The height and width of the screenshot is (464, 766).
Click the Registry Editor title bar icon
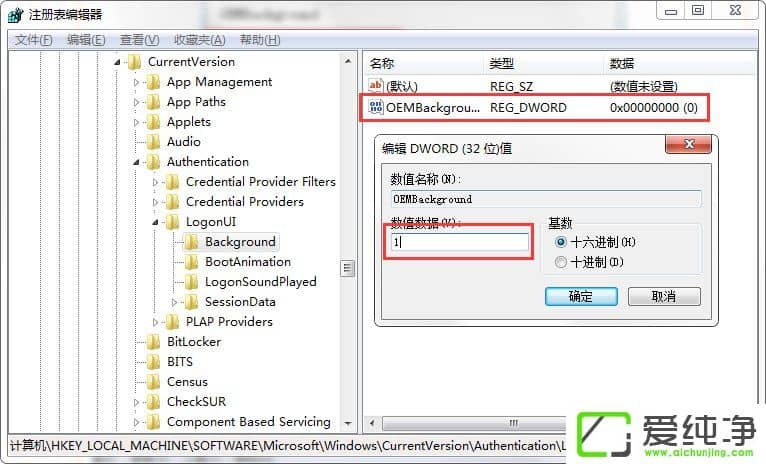coord(15,15)
